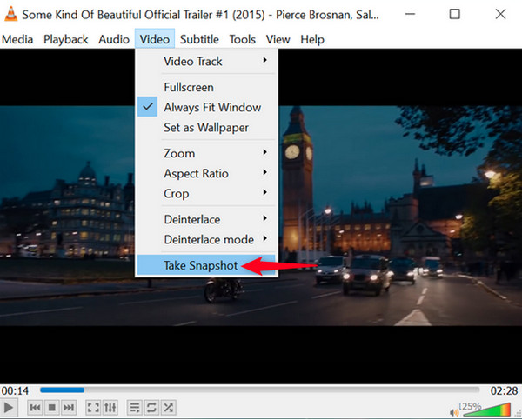Viewport: 522px width, 420px height.
Task: Expand the Video Track submenu
Action: (x=206, y=61)
